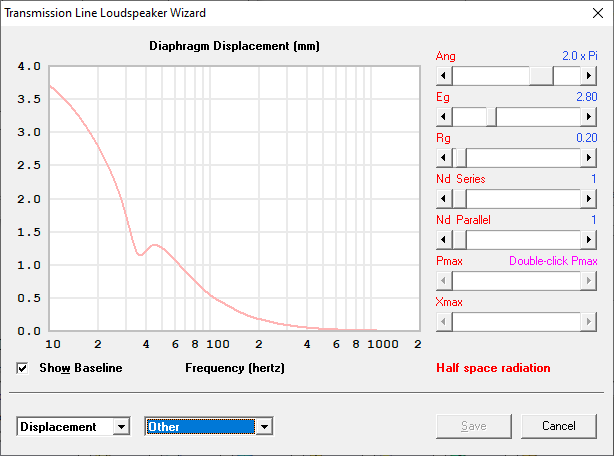Click the Xmax slider left arrow

click(444, 322)
